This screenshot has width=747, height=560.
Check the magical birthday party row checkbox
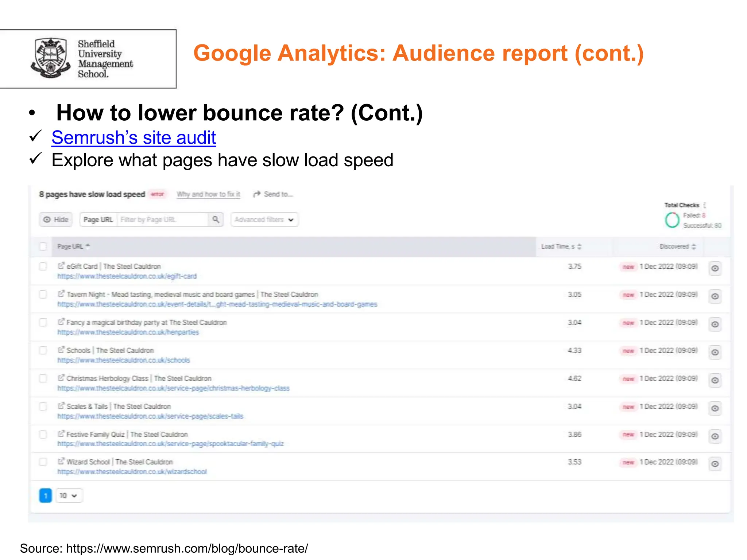point(43,323)
